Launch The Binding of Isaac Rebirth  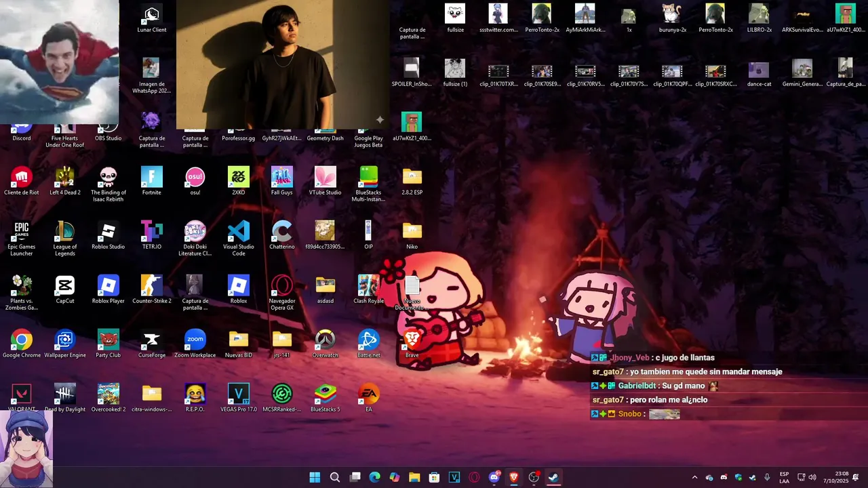point(108,184)
